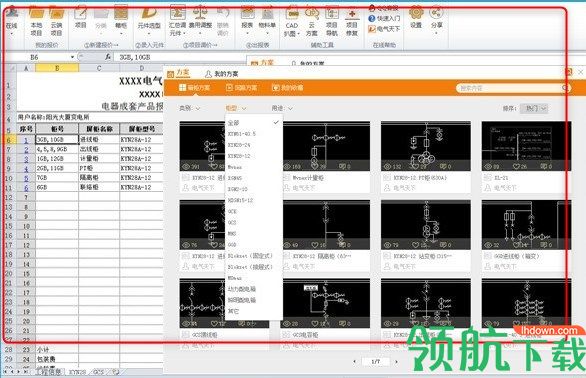Open the 在线 (online) account icon
586x378 pixels.
[x=12, y=12]
